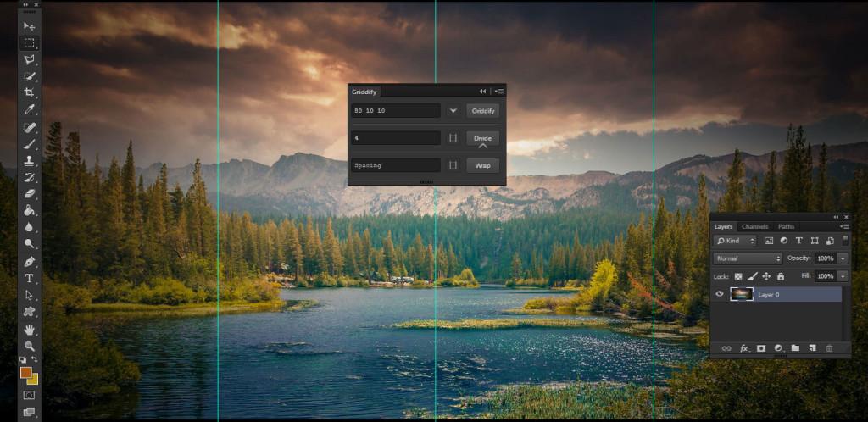This screenshot has height=422, width=868.
Task: Select the Brush tool
Action: (x=30, y=144)
